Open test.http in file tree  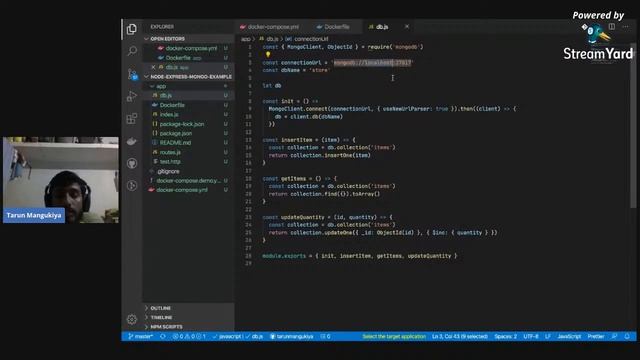click(170, 162)
